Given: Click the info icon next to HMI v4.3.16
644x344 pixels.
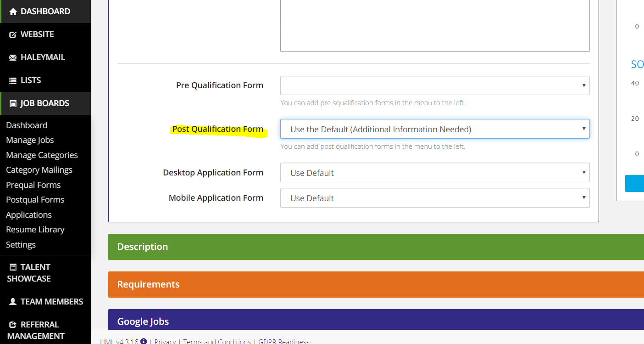Looking at the screenshot, I should click(143, 342).
